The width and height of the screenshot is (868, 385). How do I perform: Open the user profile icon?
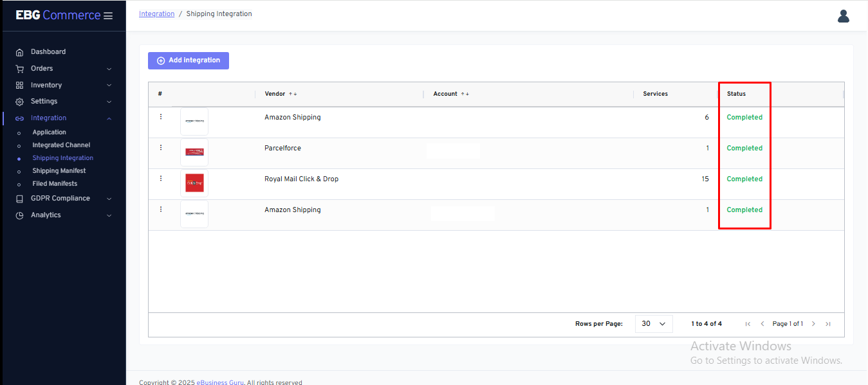point(844,16)
